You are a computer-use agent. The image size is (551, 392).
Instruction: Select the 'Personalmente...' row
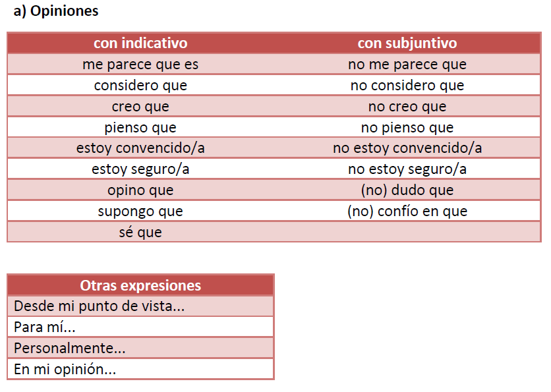(140, 349)
